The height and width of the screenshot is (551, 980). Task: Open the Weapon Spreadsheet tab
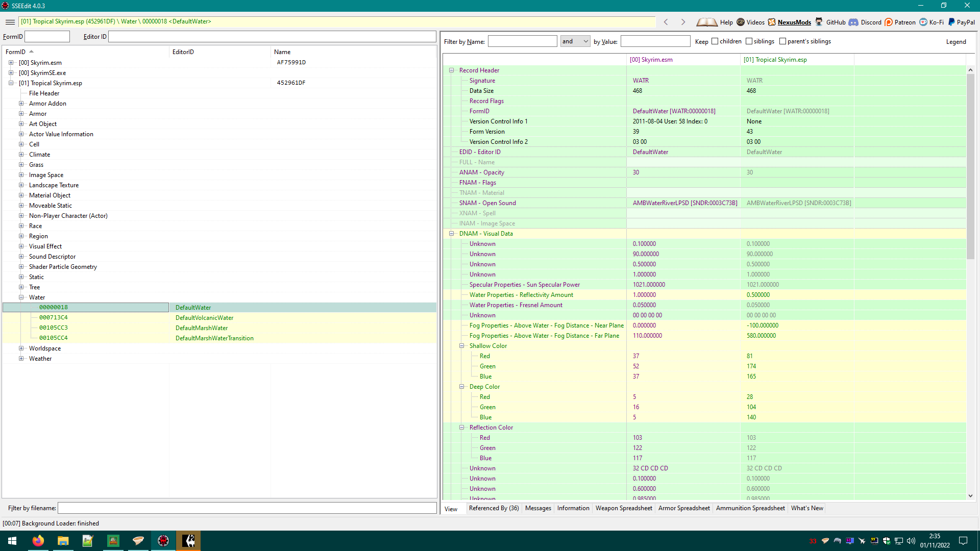[x=624, y=508]
